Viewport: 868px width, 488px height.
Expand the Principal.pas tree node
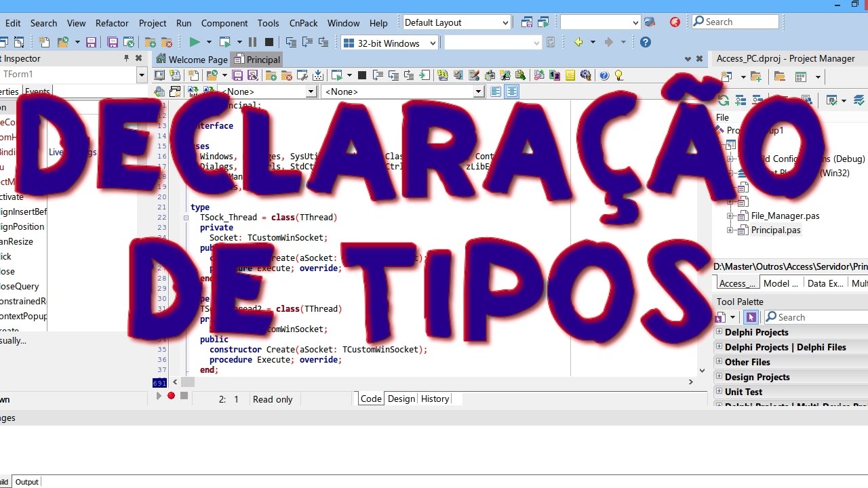pyautogui.click(x=731, y=230)
